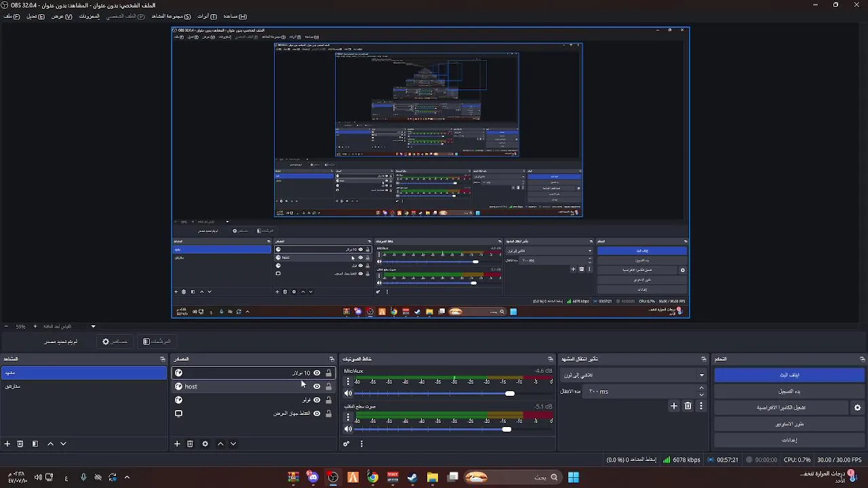Expand the Windows system tray hidden icons chevron
The image size is (868, 488).
[127, 477]
